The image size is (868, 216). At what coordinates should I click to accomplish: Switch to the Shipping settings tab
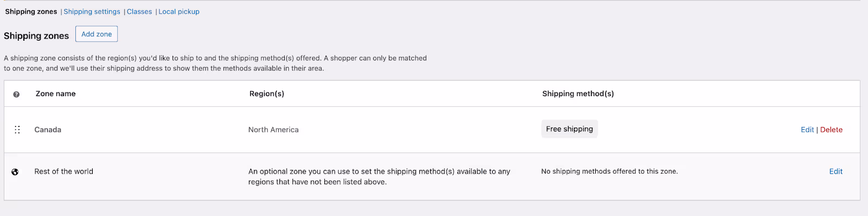pyautogui.click(x=92, y=11)
